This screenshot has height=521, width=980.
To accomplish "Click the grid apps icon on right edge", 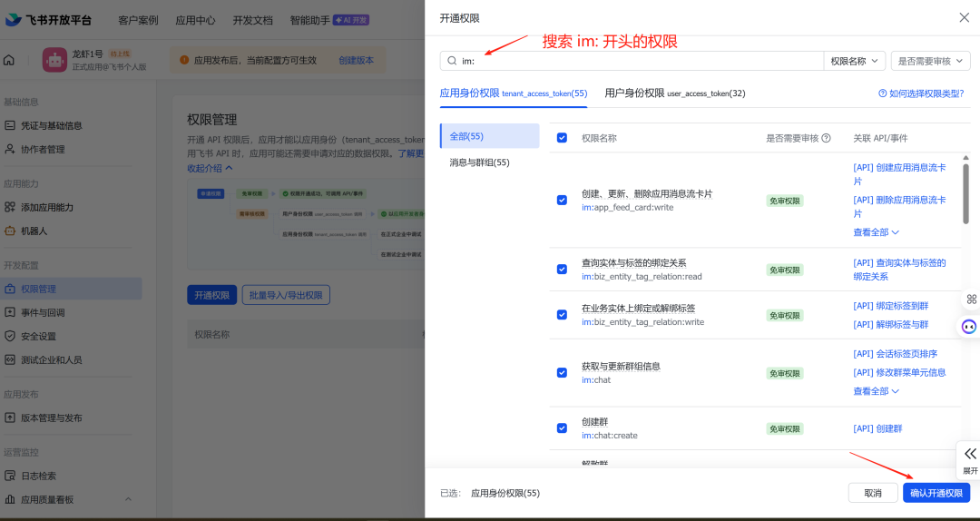I will click(971, 299).
